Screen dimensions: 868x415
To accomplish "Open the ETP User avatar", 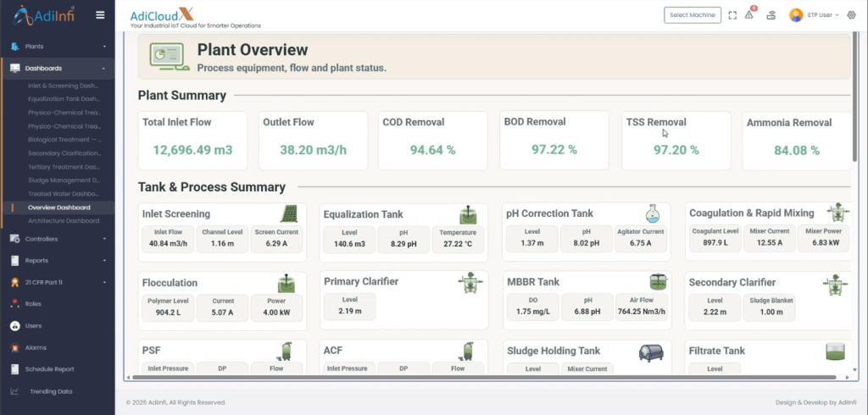I will (796, 15).
